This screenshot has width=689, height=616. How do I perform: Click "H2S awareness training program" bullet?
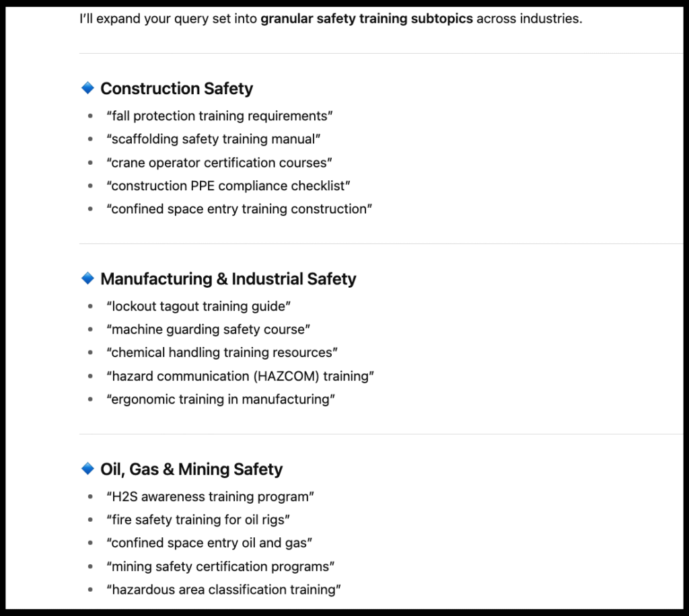pos(211,497)
